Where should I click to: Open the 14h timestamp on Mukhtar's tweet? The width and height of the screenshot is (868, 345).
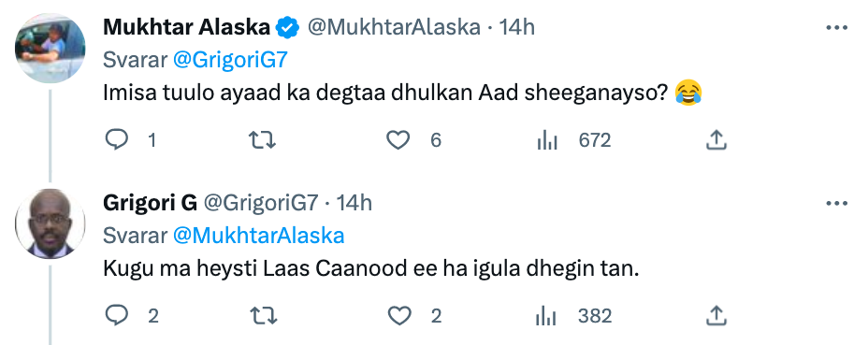coord(517,27)
